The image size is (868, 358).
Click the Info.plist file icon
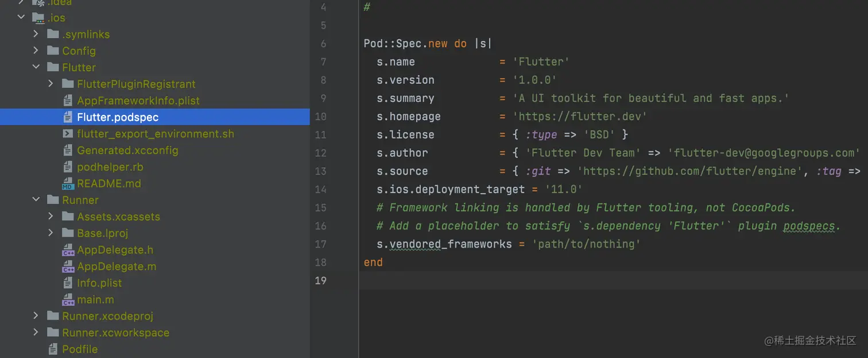68,283
